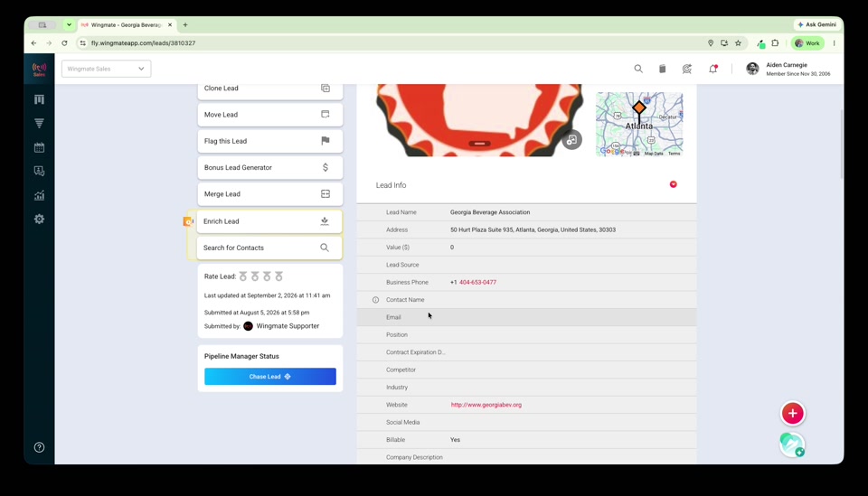This screenshot has width=868, height=496.
Task: Bookmark this page with the star icon
Action: pyautogui.click(x=738, y=43)
